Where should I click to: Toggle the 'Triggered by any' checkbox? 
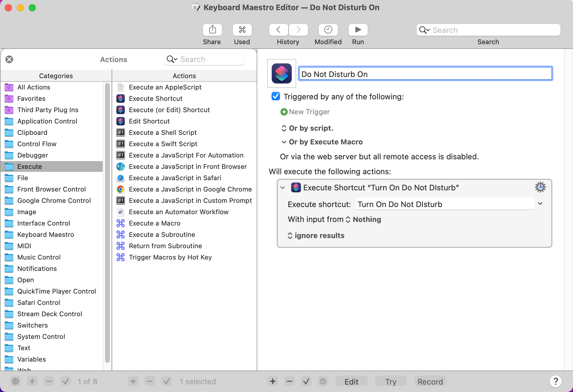(x=276, y=96)
